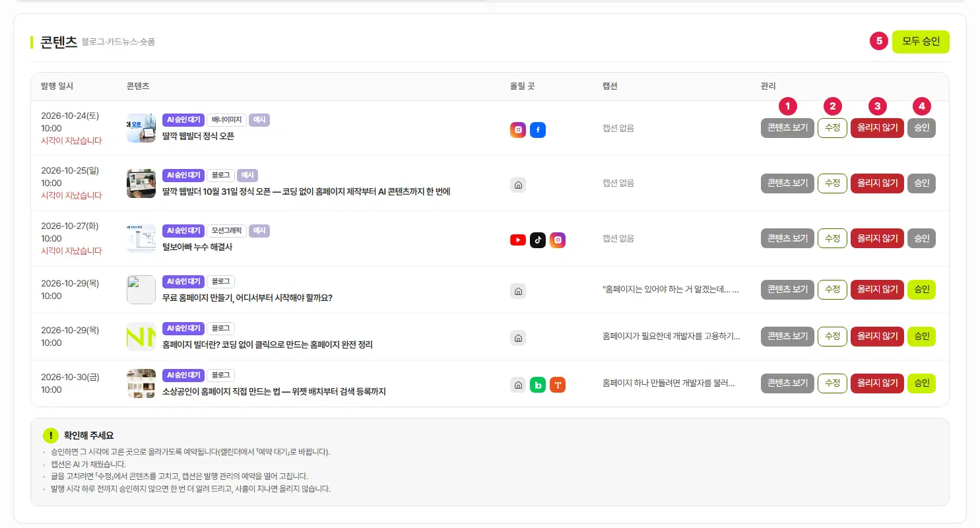Click the Instagram icon in the 2026-10-24 row
This screenshot has height=528, width=980.
[x=518, y=130]
